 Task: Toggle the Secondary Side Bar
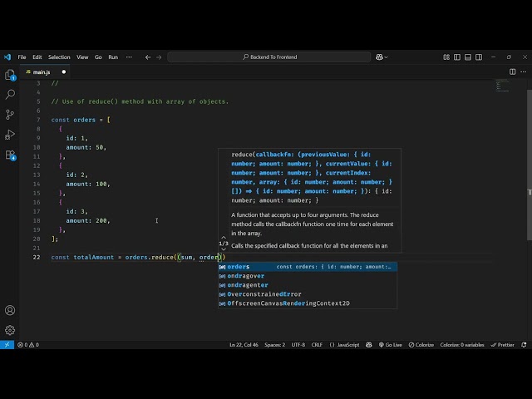479,57
